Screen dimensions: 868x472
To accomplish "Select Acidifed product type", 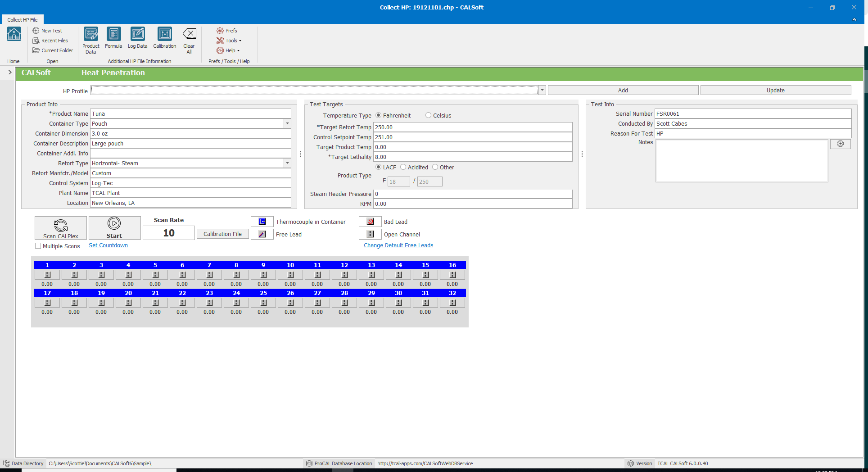I will click(x=403, y=167).
